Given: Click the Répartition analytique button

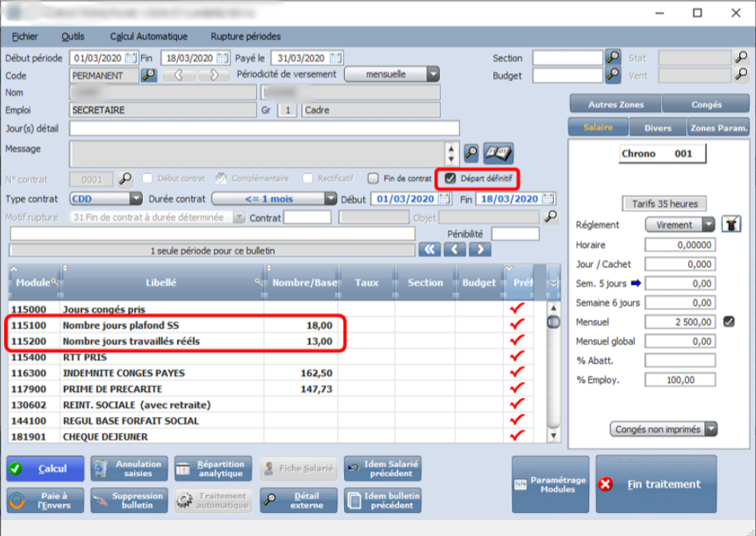Looking at the screenshot, I should coord(213,468).
